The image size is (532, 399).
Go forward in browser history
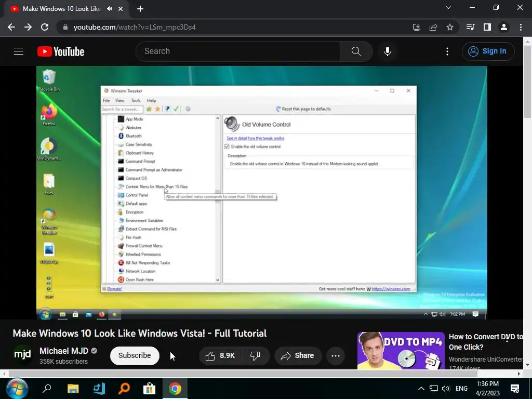point(28,27)
